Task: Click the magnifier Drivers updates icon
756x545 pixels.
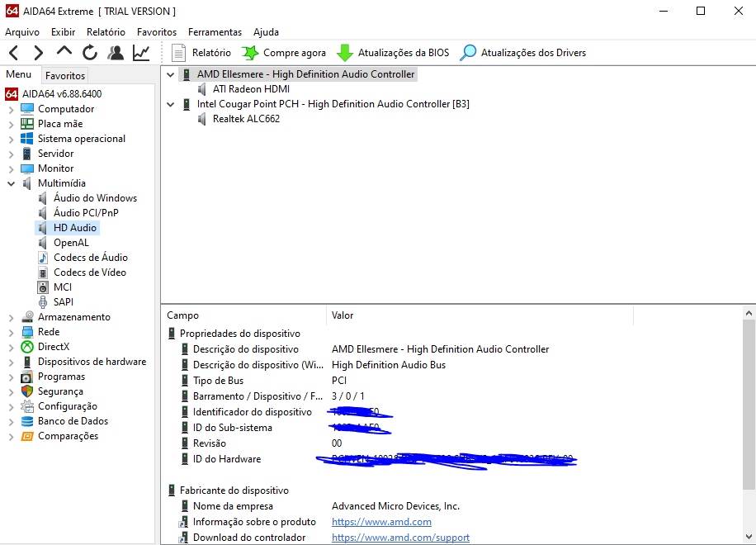Action: tap(468, 53)
